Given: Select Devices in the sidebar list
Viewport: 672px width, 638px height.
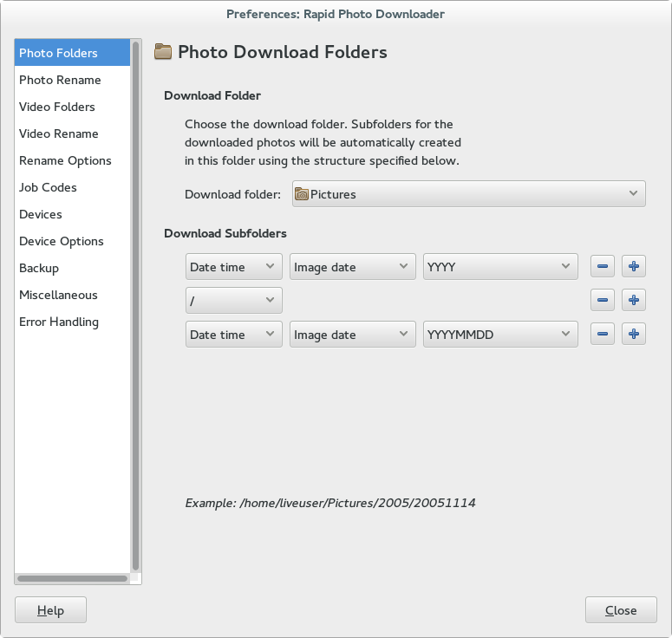Looking at the screenshot, I should click(72, 214).
